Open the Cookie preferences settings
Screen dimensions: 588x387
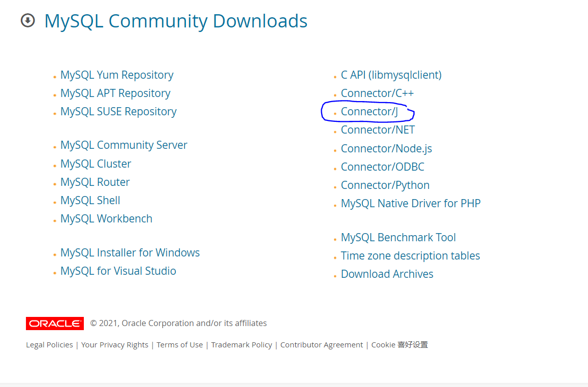tap(399, 344)
